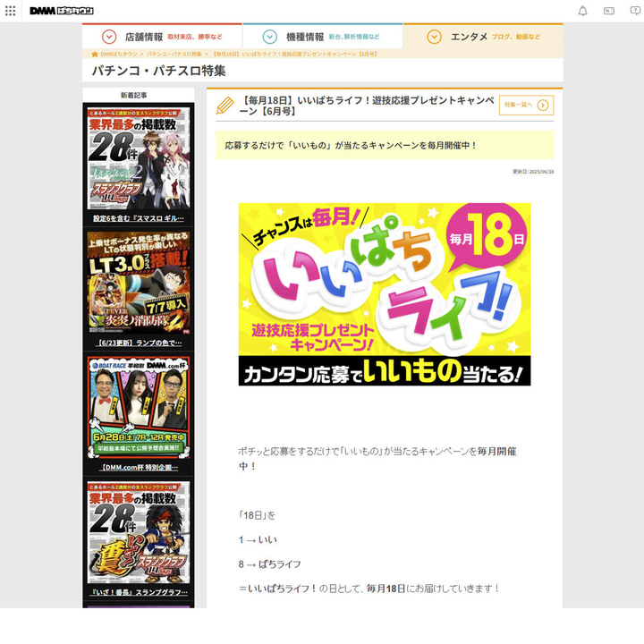Viewport: 644px width, 644px height.
Task: Click the yellow summary box text 応募するだけで
Action: tap(351, 146)
